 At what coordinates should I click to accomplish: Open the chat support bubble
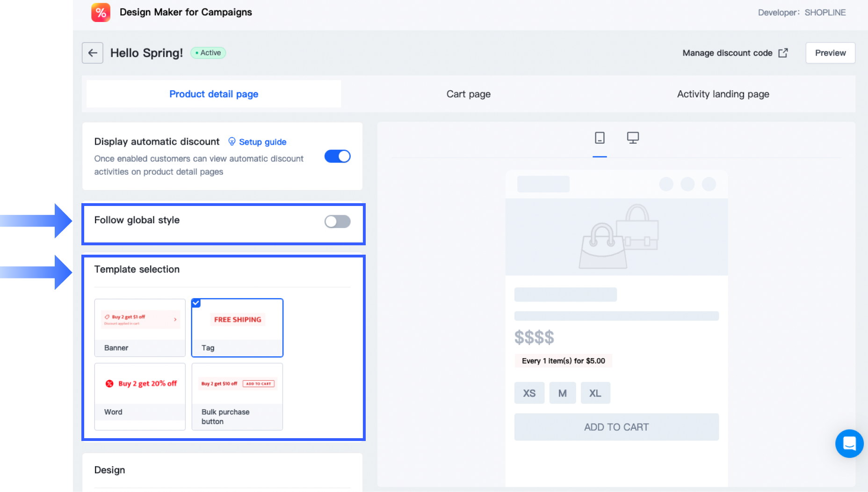coord(849,443)
